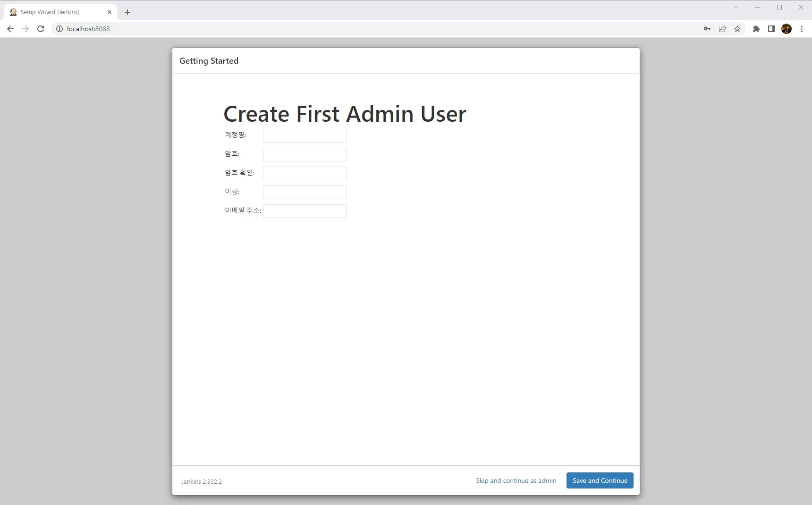
Task: Maximize the Chrome window
Action: point(779,7)
